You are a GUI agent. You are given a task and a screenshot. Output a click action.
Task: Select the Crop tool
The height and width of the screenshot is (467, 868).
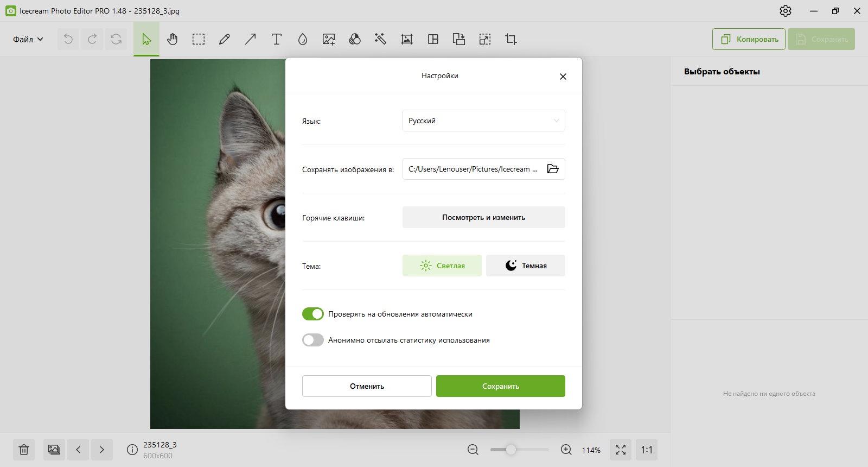511,39
